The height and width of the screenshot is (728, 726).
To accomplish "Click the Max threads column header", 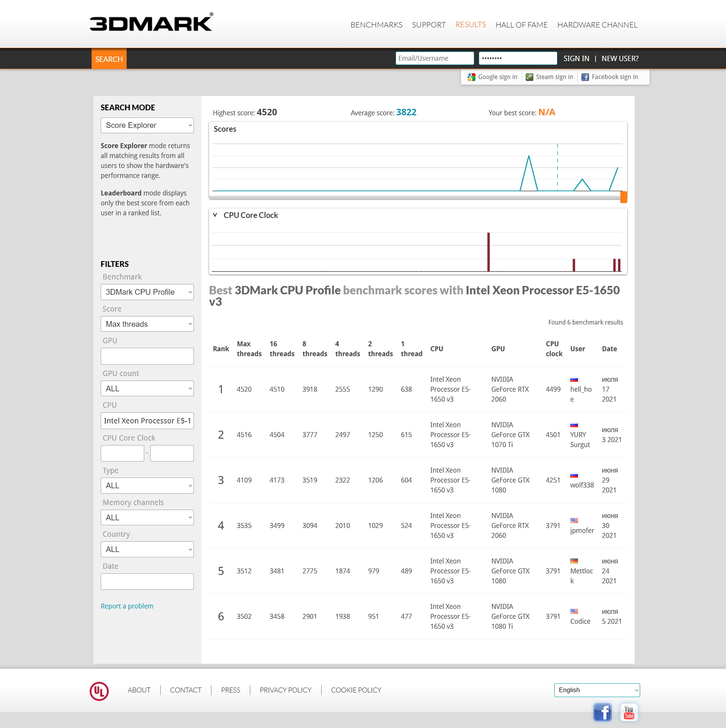I will (249, 349).
